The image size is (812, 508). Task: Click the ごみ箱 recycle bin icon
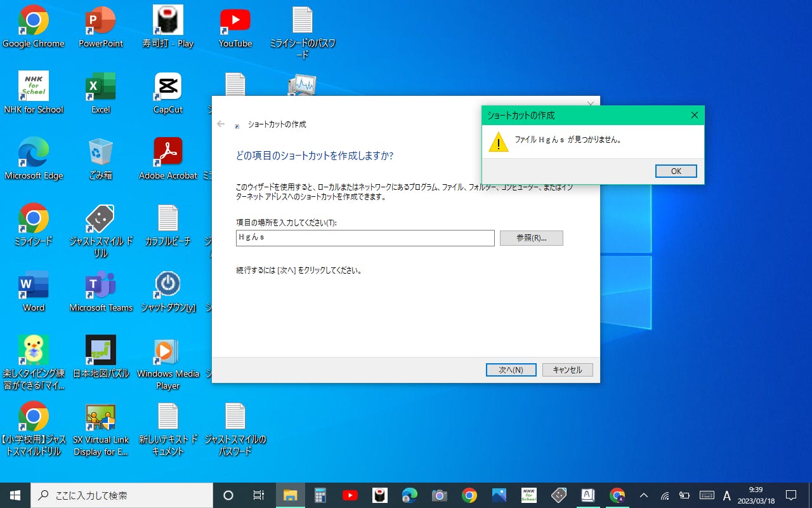[x=101, y=159]
